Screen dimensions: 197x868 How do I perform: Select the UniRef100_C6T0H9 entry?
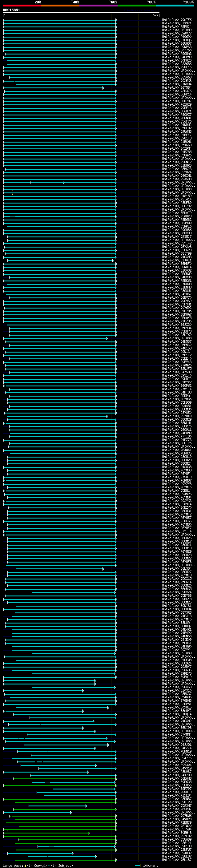pos(177,30)
